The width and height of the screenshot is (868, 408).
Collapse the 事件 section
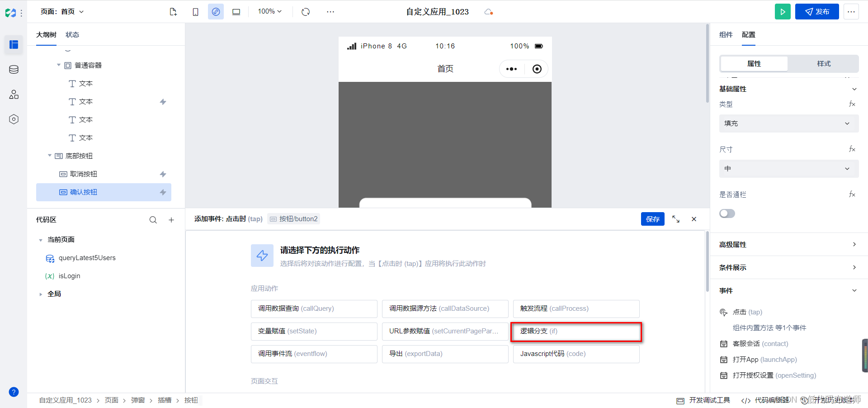(x=854, y=290)
